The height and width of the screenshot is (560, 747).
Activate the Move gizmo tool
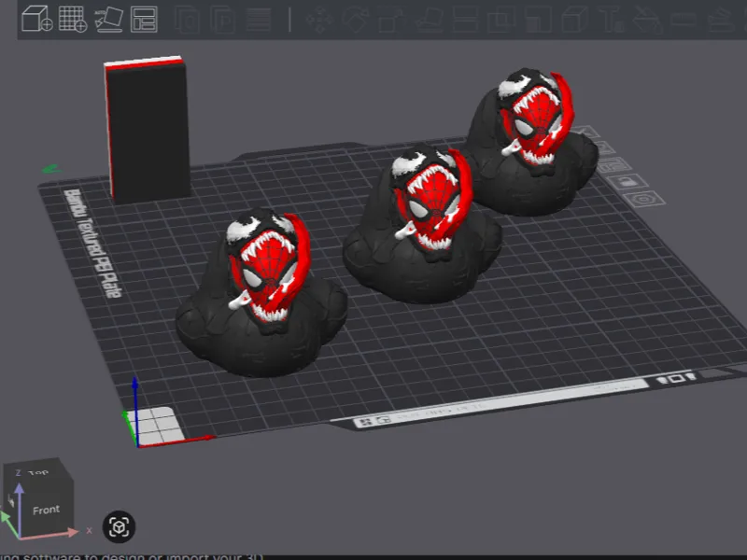[319, 20]
